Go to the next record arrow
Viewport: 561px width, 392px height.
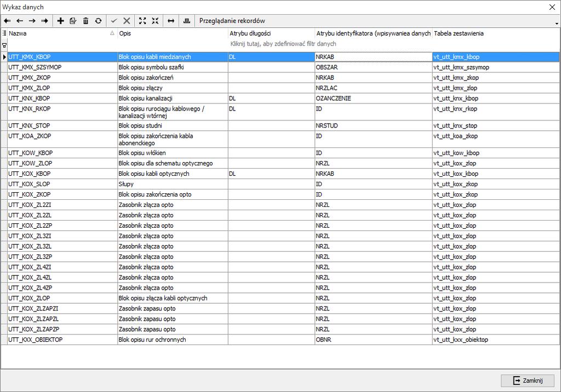(x=32, y=21)
